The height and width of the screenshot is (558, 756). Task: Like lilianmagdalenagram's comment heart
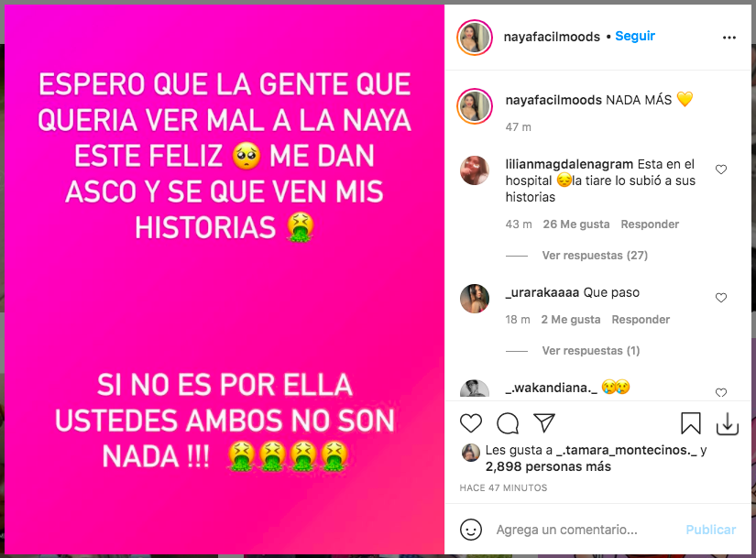tap(721, 170)
